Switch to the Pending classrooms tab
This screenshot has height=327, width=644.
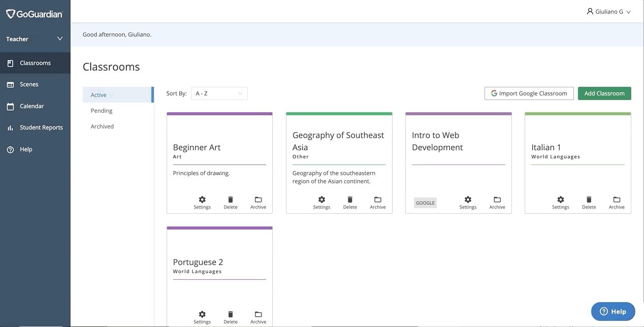click(102, 111)
